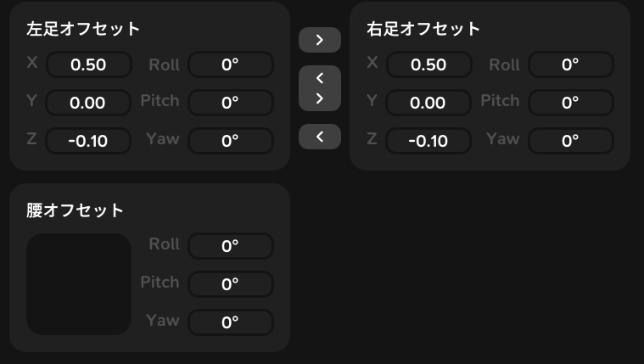Screen dimensions: 644x364
Task: Click the waist offset Roll field
Action: point(230,246)
